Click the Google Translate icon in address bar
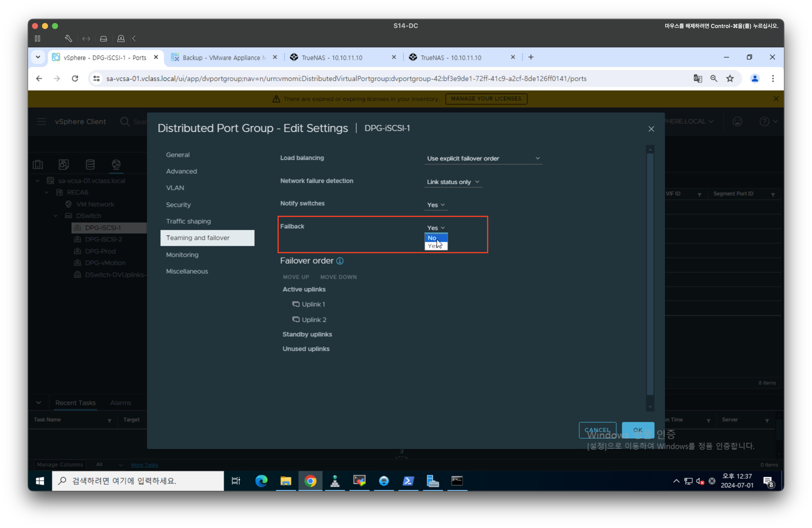The image size is (812, 528). click(697, 79)
